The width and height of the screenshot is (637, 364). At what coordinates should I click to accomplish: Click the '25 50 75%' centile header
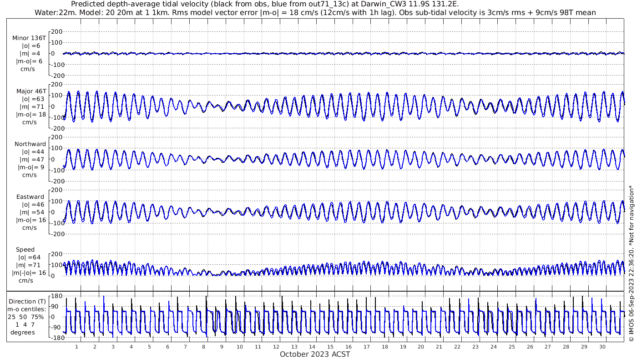tap(26, 317)
